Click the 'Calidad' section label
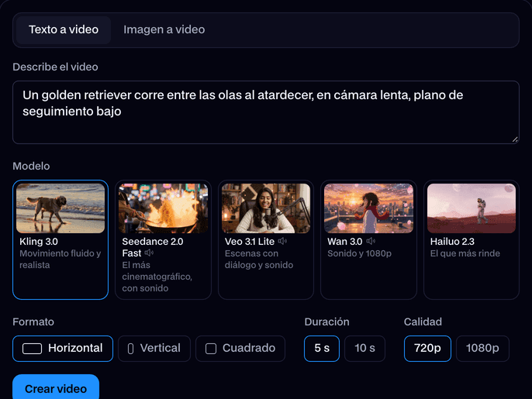The width and height of the screenshot is (532, 399). 423,322
